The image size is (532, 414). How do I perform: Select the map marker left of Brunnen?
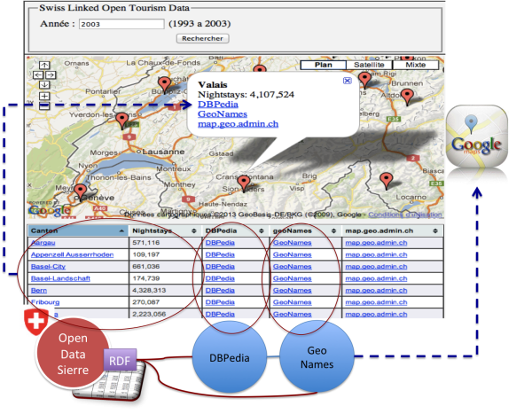click(x=364, y=81)
